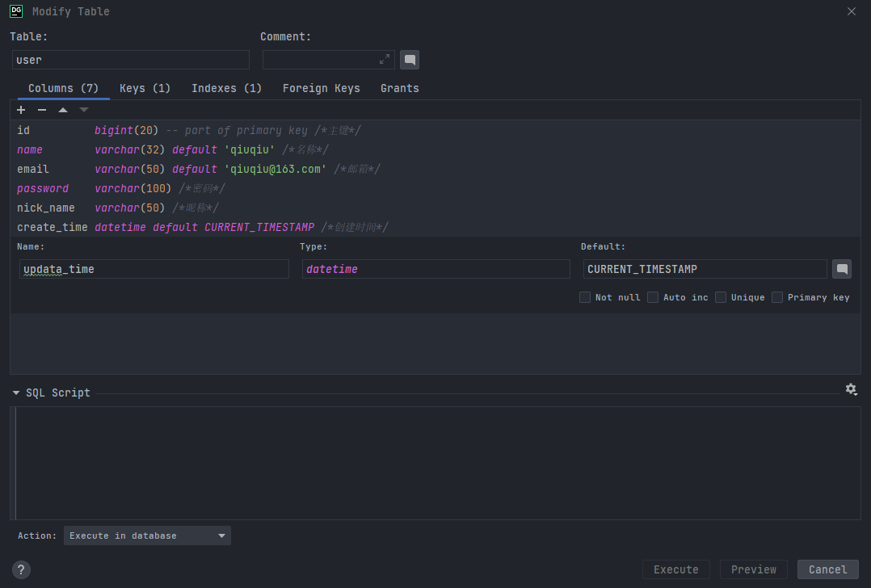871x588 pixels.
Task: Go to the Indexes tab
Action: click(226, 88)
